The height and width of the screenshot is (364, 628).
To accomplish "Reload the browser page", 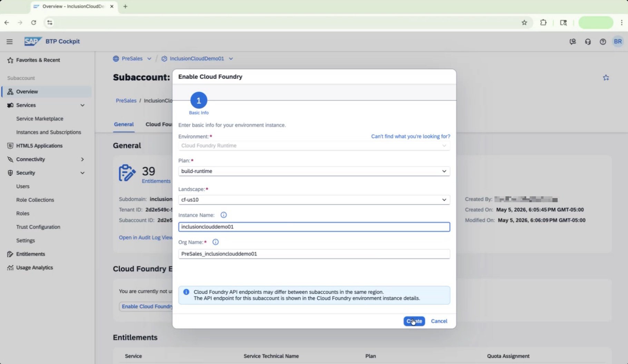I will tap(33, 22).
